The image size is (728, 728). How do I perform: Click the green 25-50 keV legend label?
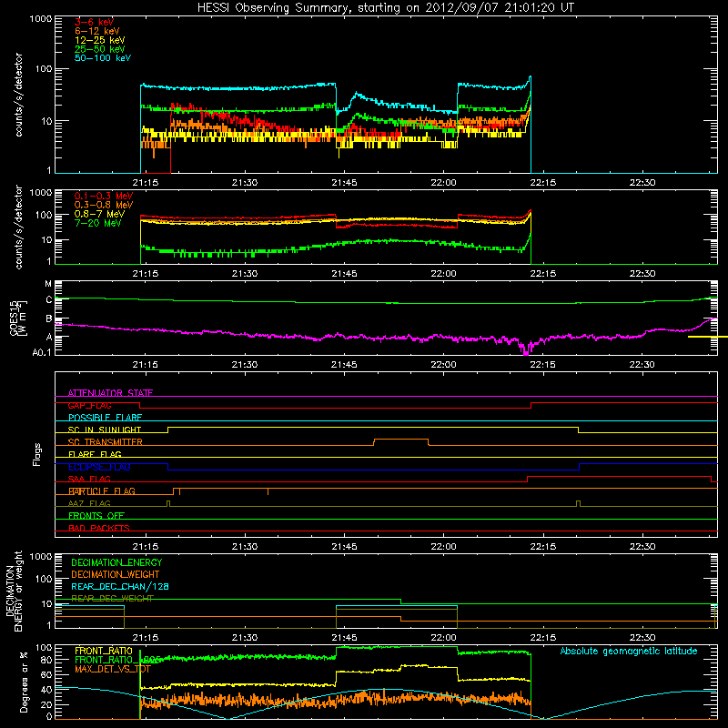100,49
